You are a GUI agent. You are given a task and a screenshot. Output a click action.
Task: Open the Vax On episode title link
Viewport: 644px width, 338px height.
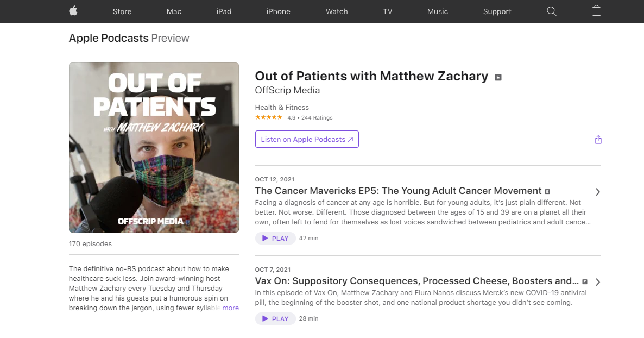pos(416,281)
